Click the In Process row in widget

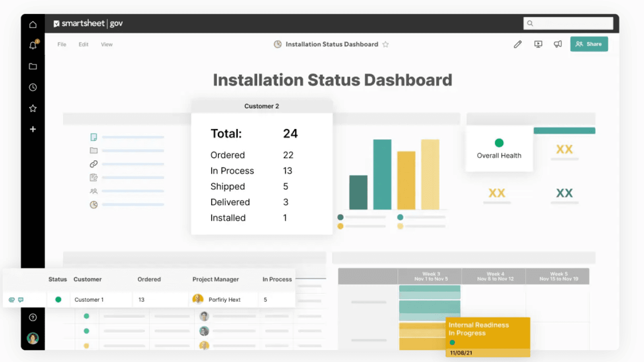click(x=251, y=171)
